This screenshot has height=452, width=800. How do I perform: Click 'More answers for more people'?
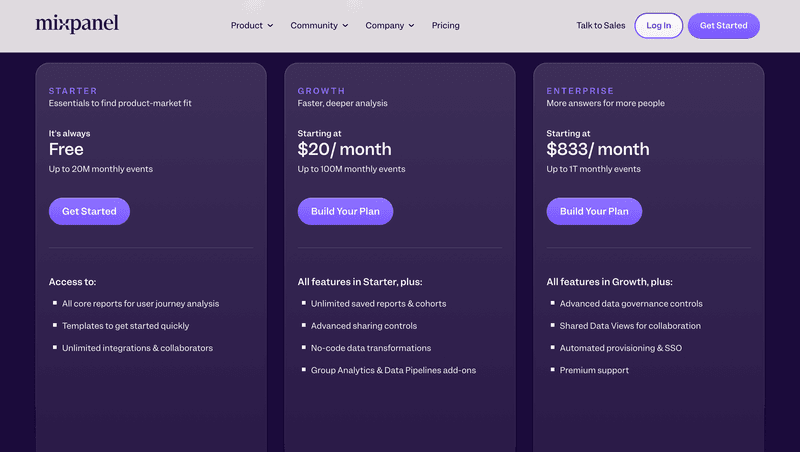pos(606,103)
